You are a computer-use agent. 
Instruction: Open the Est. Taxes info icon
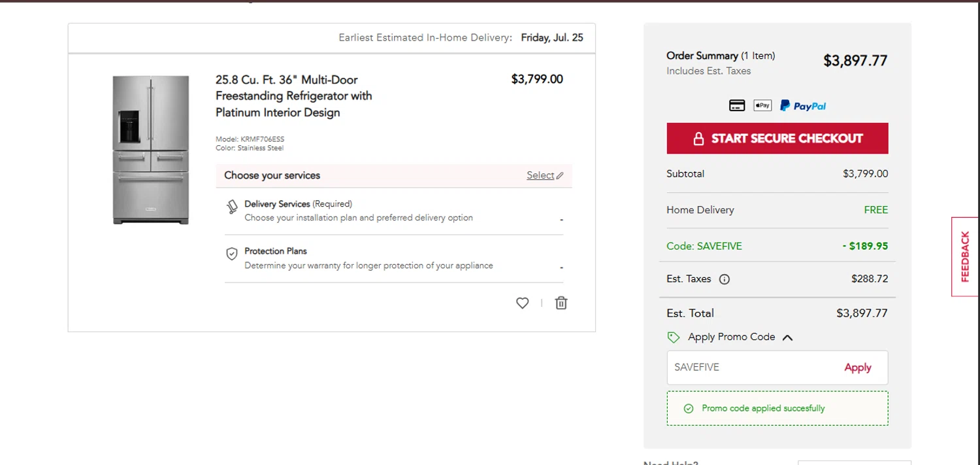coord(725,279)
